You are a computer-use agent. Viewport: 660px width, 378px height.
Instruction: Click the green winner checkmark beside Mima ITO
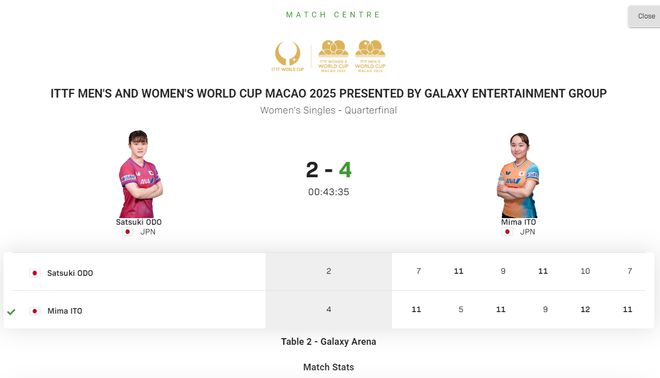click(x=11, y=311)
